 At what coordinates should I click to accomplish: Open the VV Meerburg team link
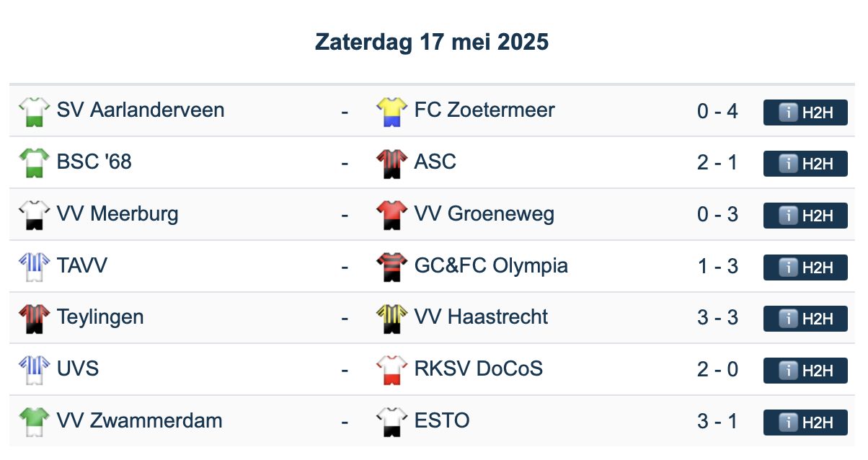coord(118,214)
